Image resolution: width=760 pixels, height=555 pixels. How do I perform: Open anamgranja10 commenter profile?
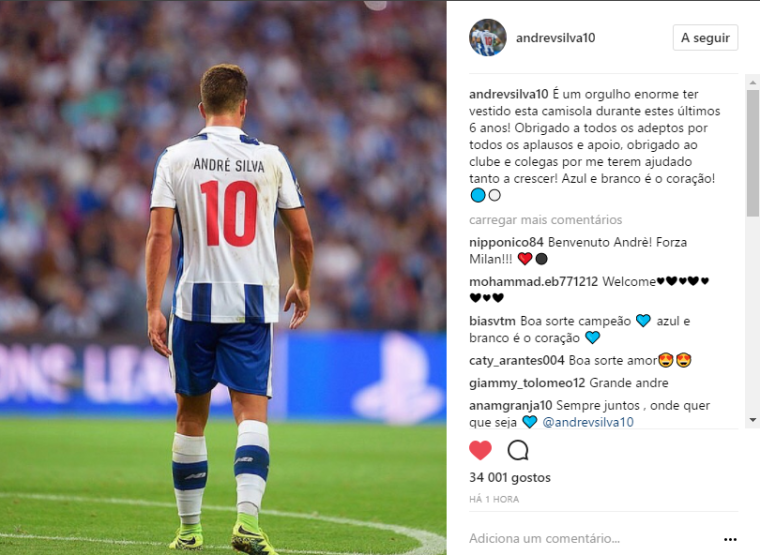click(x=510, y=405)
